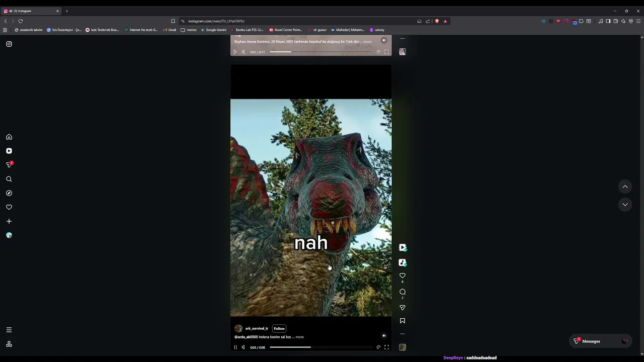Screen dimensions: 644x362
Task: Open the floating Messages button
Action: click(601, 341)
